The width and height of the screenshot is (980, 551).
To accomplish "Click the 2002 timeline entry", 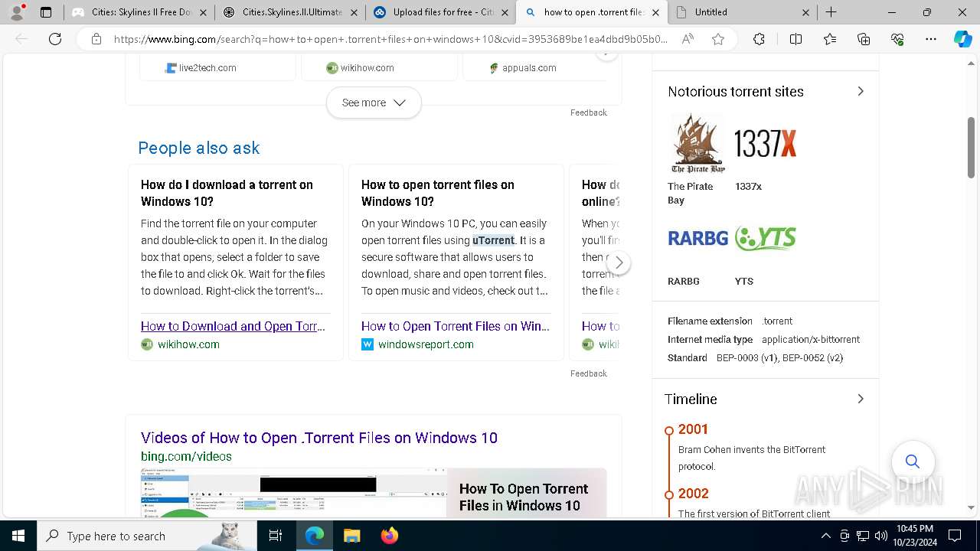I will click(693, 494).
